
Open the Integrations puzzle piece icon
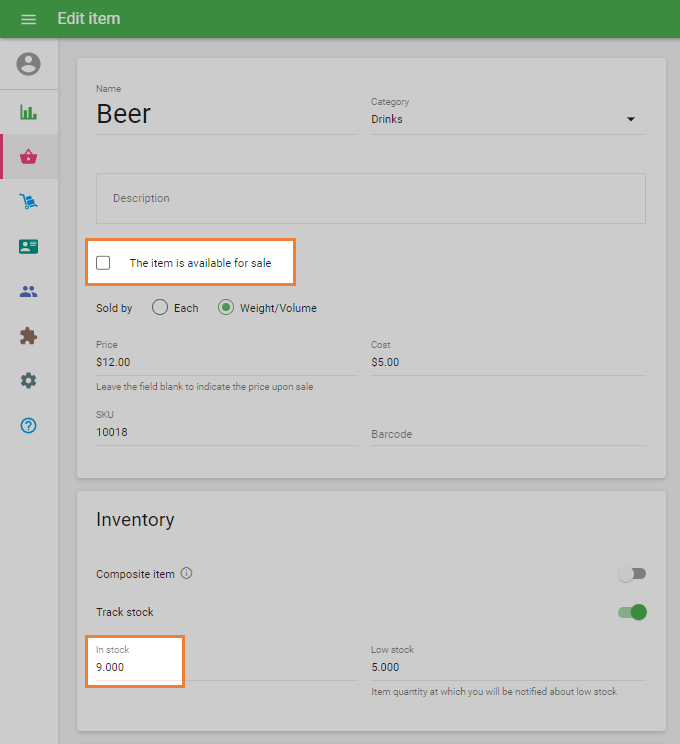click(29, 336)
